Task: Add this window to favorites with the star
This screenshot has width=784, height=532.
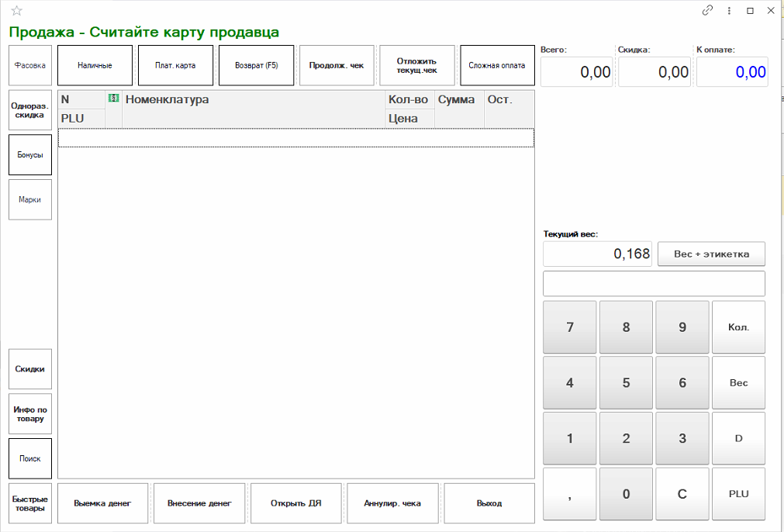Action: pos(16,11)
